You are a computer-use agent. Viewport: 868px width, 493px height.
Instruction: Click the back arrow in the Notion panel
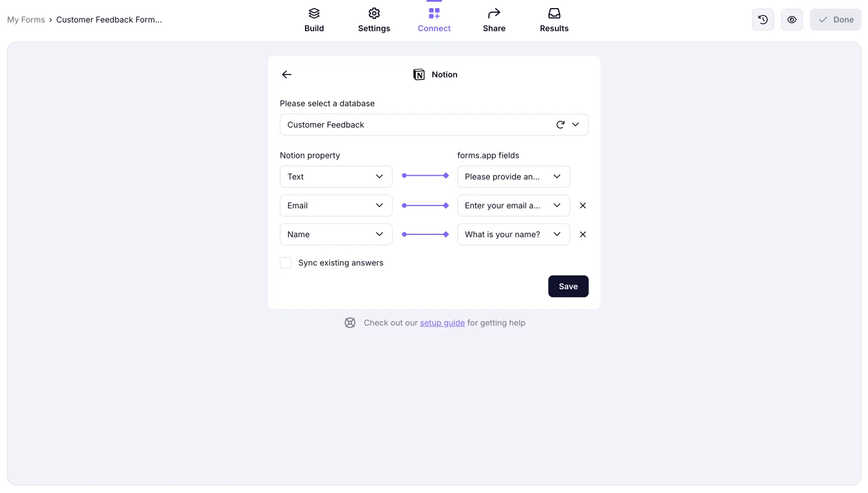[286, 74]
